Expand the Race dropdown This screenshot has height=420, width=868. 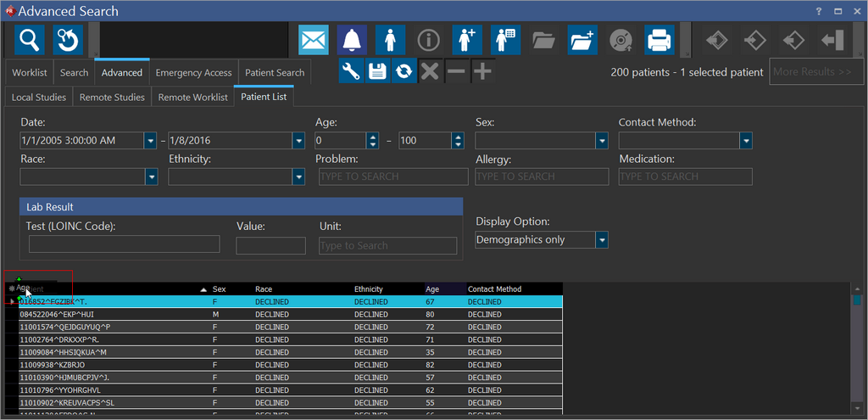click(151, 176)
